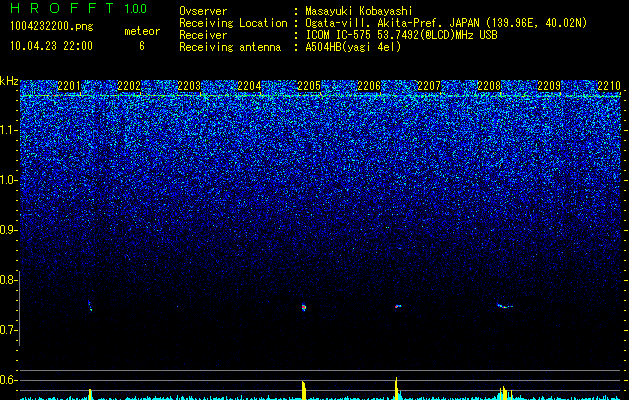
Task: Click the HROFFT 1.0.0 title text
Action: [79, 8]
